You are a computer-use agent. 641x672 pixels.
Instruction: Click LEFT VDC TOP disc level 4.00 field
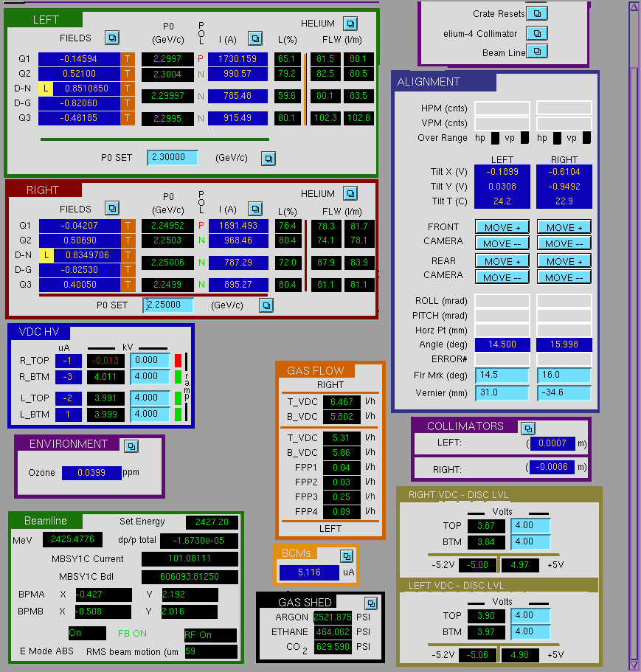point(530,616)
